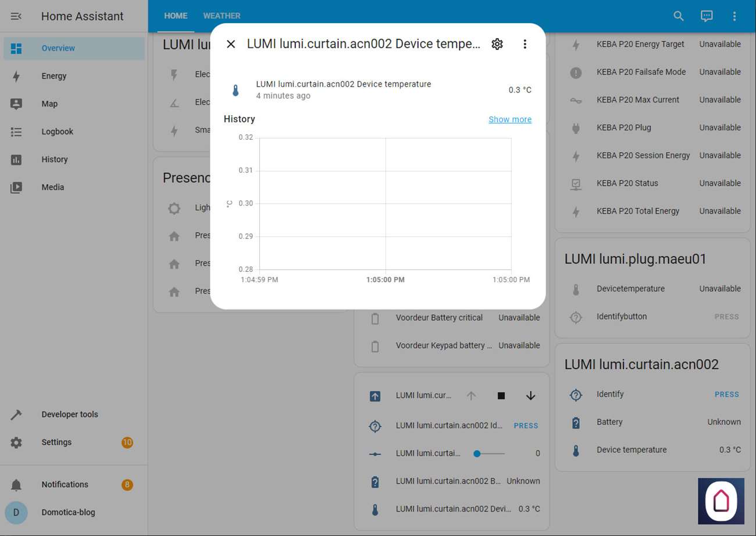This screenshot has width=756, height=536.
Task: Click the curtain open up-arrow button
Action: coord(471,396)
